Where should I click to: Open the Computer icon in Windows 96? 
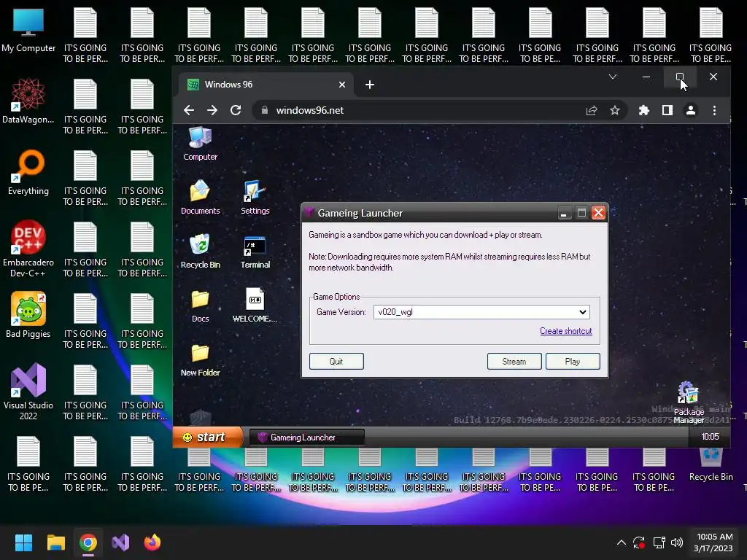200,144
